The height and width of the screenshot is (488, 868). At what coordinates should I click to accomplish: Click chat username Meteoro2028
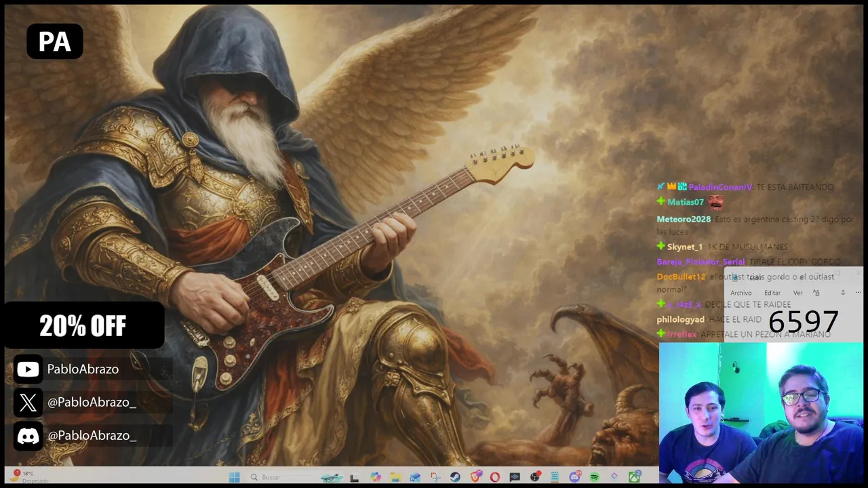[684, 219]
